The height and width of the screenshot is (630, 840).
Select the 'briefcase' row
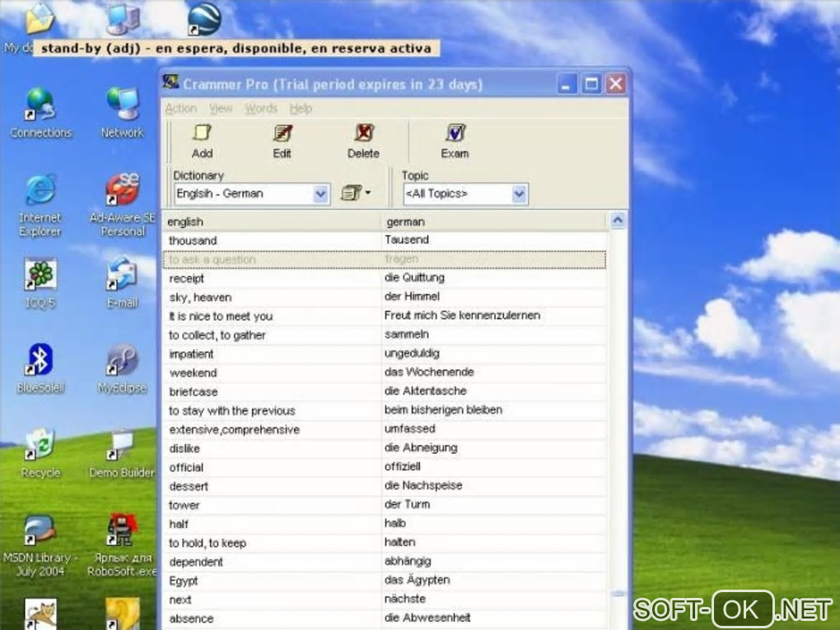pyautogui.click(x=385, y=392)
